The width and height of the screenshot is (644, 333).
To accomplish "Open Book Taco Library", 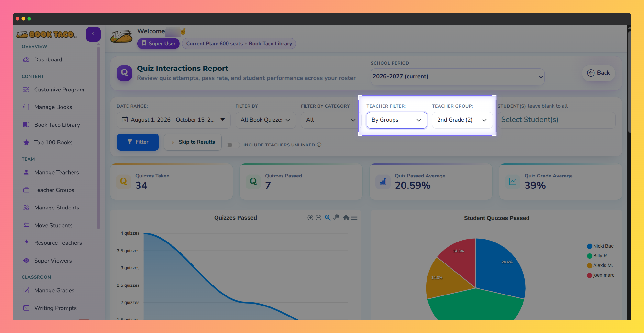I will (57, 125).
